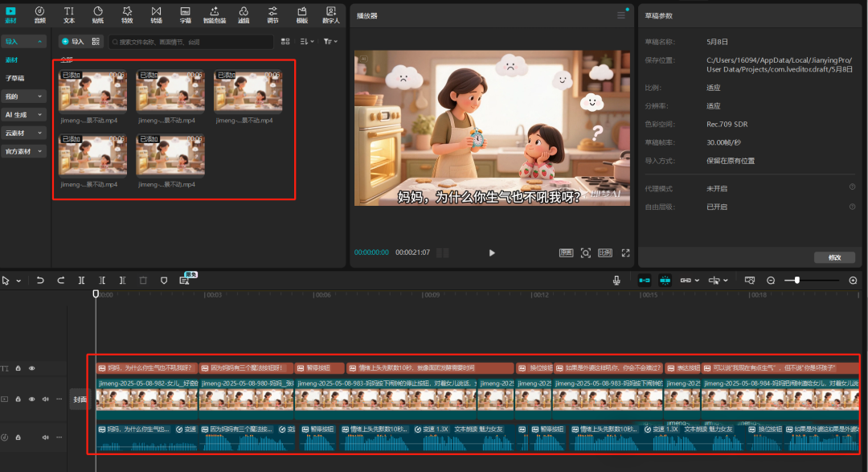
Task: Open the 特效 (Effects) tab
Action: coord(127,14)
